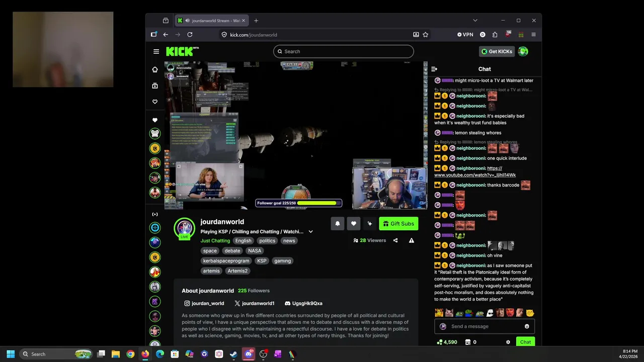Open the emote picker smiley
The width and height of the screenshot is (644, 362).
[x=527, y=326]
